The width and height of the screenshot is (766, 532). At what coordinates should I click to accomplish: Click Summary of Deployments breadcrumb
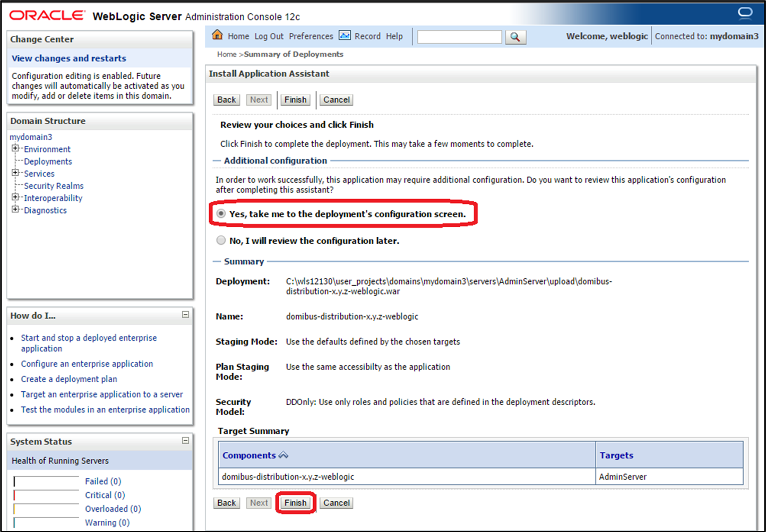[x=294, y=54]
